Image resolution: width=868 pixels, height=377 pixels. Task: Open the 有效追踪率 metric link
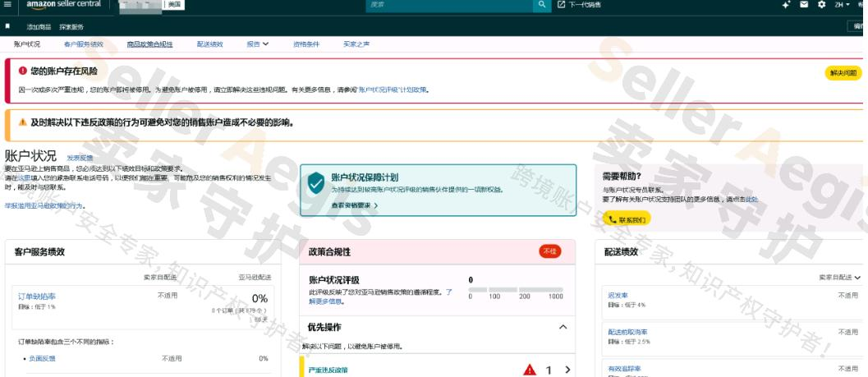tap(624, 369)
